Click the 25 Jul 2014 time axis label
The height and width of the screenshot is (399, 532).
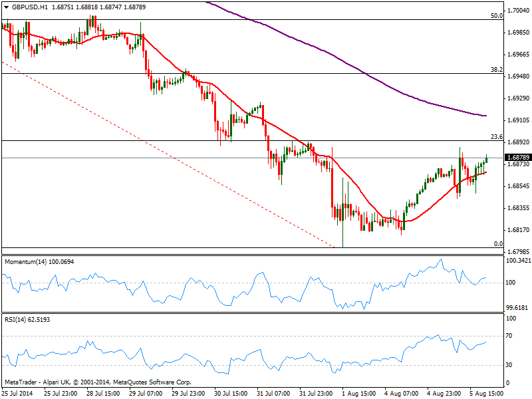18,393
